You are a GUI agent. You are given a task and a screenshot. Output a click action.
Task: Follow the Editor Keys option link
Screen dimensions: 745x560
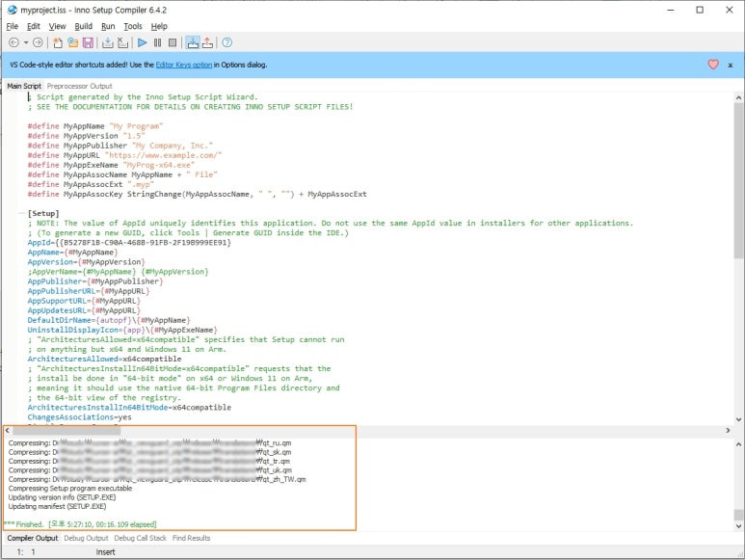184,65
